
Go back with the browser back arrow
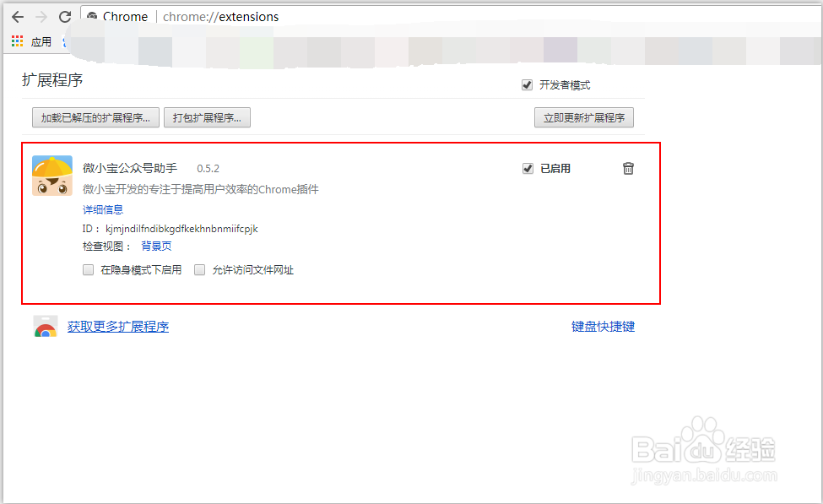pos(18,17)
